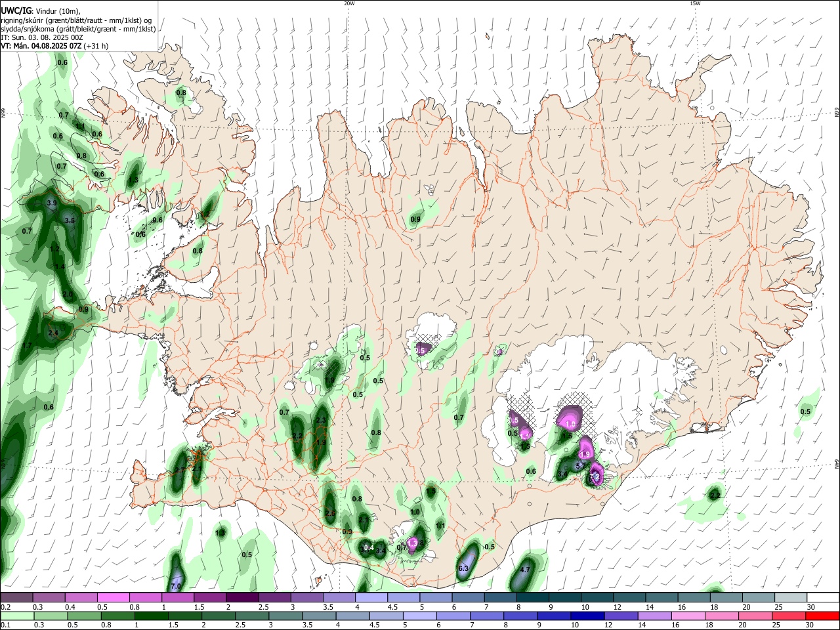The height and width of the screenshot is (630, 840).
Task: Click the 'VT: Mán. 04.08.2025 07Z (+31 h)' line
Action: [x=54, y=46]
